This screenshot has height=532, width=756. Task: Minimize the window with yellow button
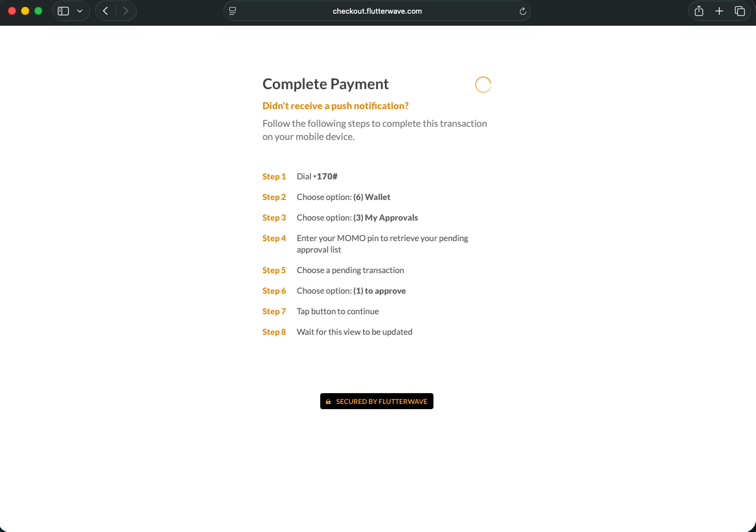coord(25,11)
